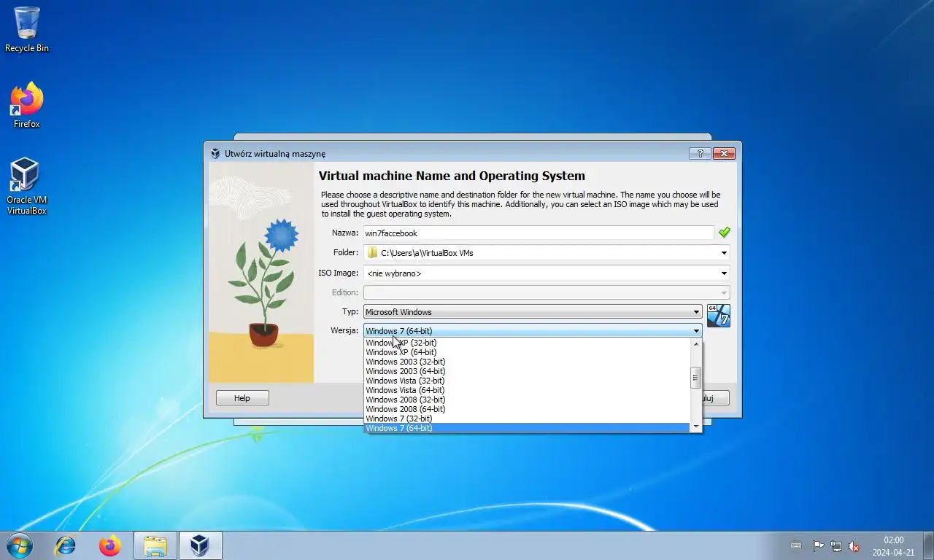The width and height of the screenshot is (934, 560).
Task: Open the Recycle Bin desktop icon
Action: [x=27, y=30]
